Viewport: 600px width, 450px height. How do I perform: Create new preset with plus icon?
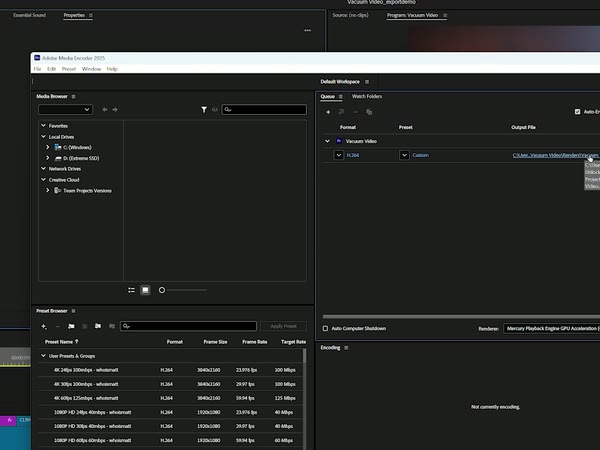[x=44, y=326]
